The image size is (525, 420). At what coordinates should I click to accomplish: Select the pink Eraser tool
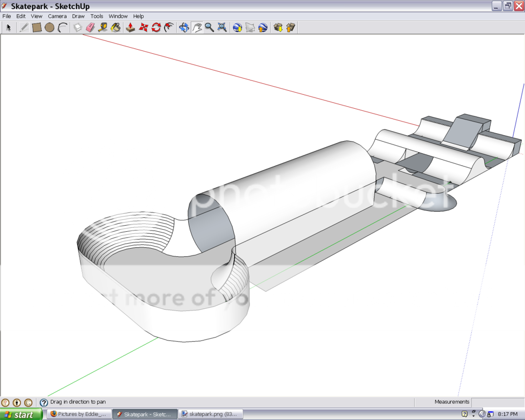click(91, 28)
